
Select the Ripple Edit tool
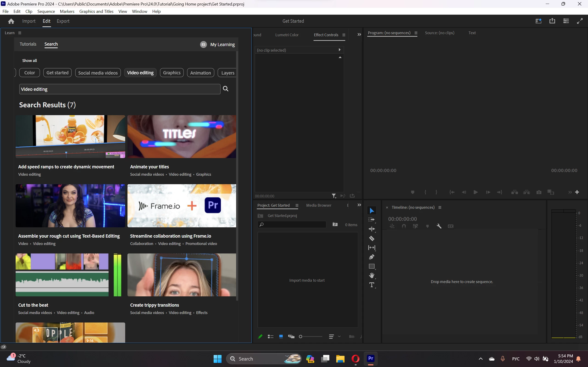(x=371, y=229)
